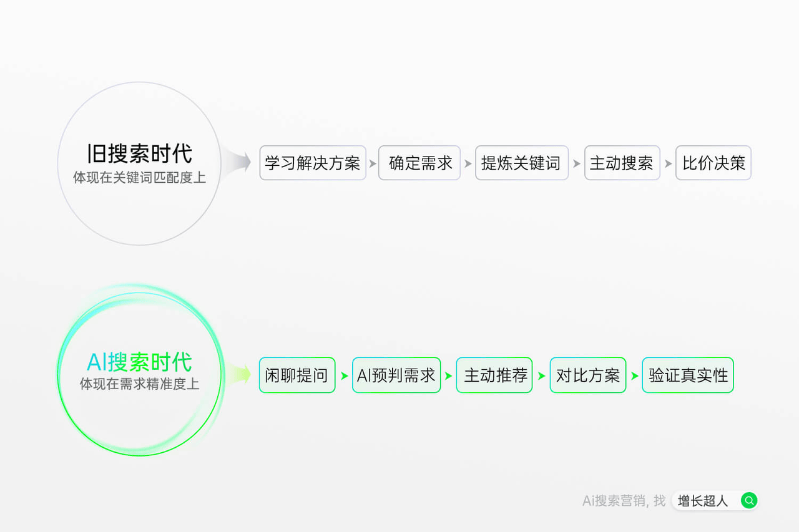The height and width of the screenshot is (532, 799).
Task: Click green arrow between 闲聊提问 and AI预判需求
Action: tap(344, 376)
